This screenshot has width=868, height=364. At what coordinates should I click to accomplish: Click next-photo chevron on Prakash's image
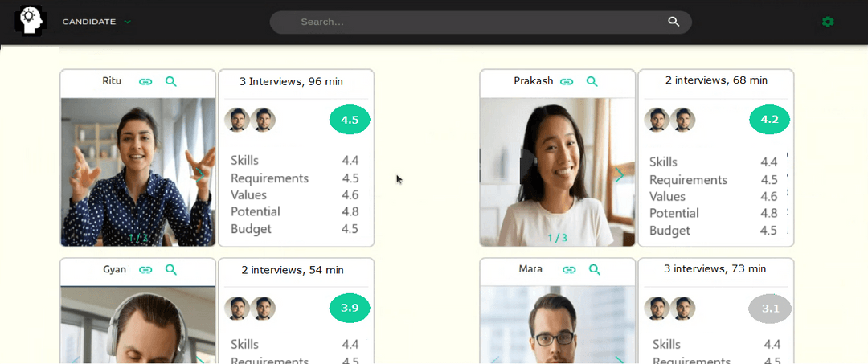[620, 175]
